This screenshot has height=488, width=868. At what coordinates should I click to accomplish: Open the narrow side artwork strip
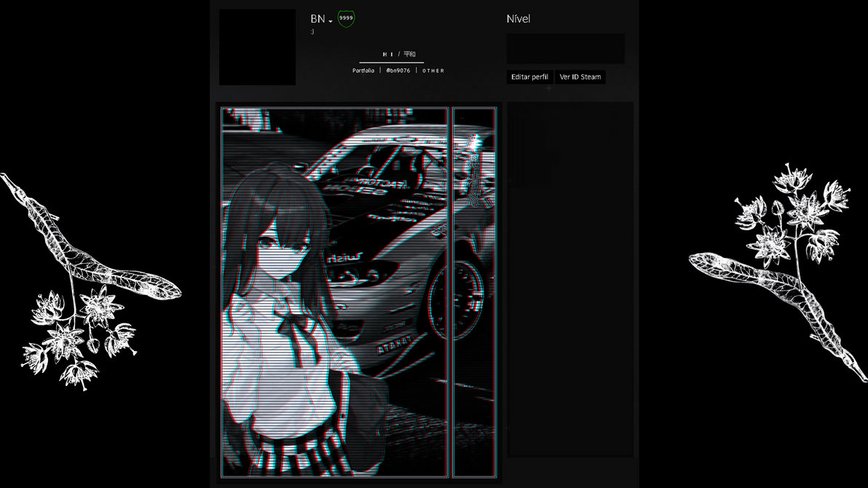pos(474,292)
